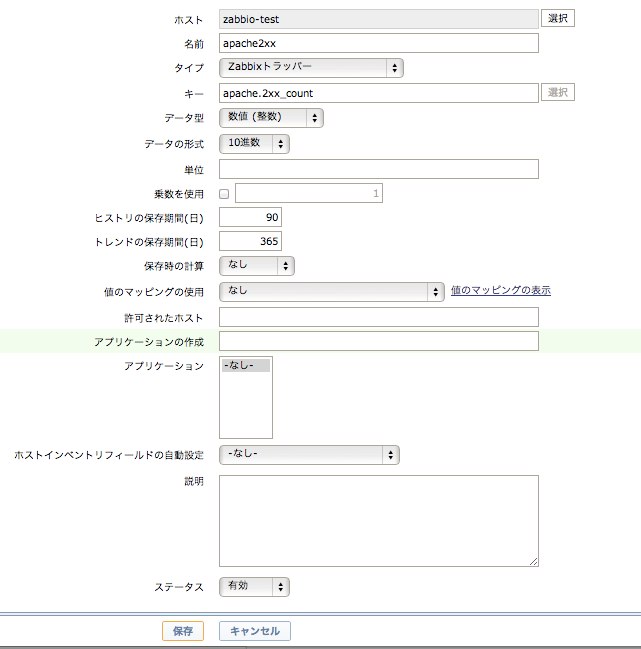
Task: Open the データの形式 dropdown showing 10進数
Action: coord(254,144)
